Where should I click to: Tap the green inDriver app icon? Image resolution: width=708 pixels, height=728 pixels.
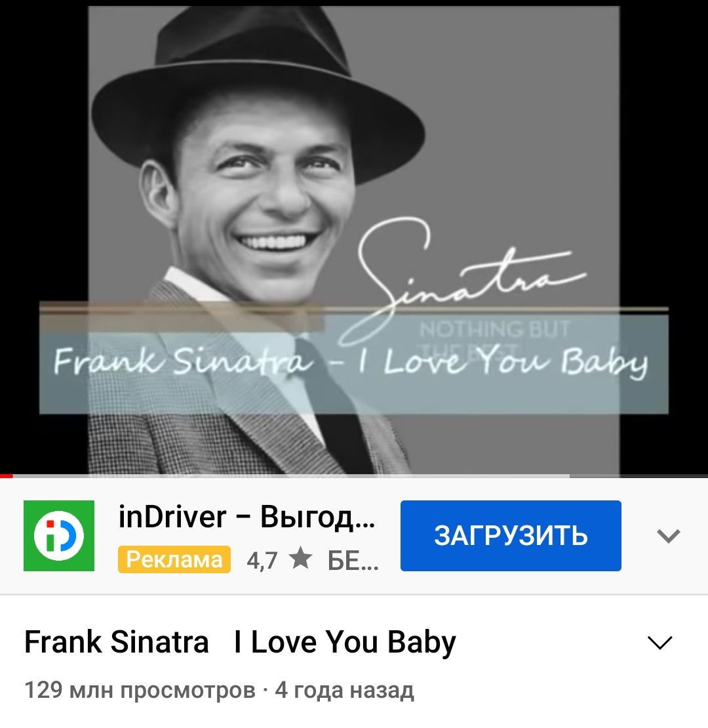coord(59,535)
